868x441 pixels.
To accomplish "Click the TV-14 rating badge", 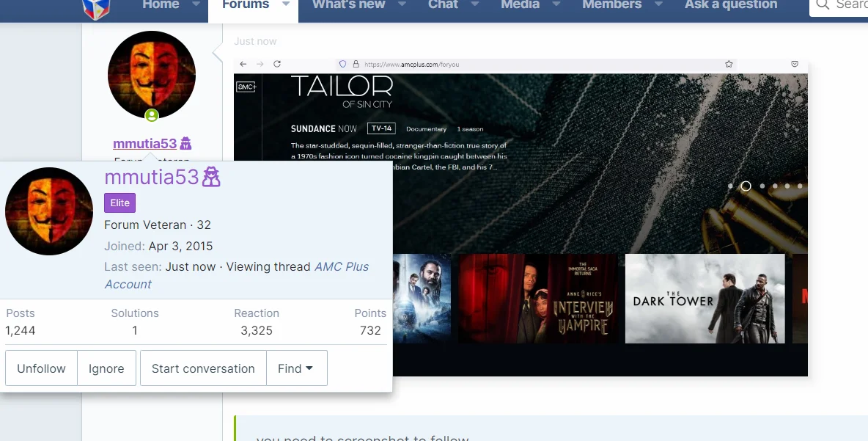I will [381, 128].
